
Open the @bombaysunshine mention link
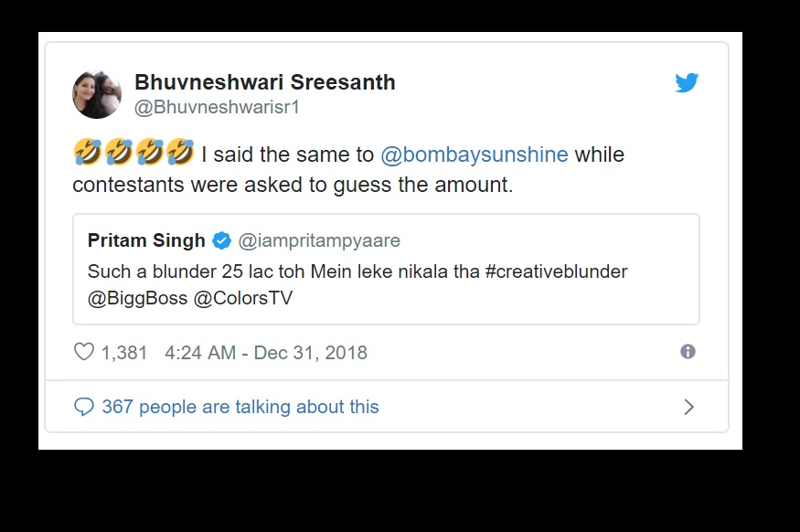(474, 154)
